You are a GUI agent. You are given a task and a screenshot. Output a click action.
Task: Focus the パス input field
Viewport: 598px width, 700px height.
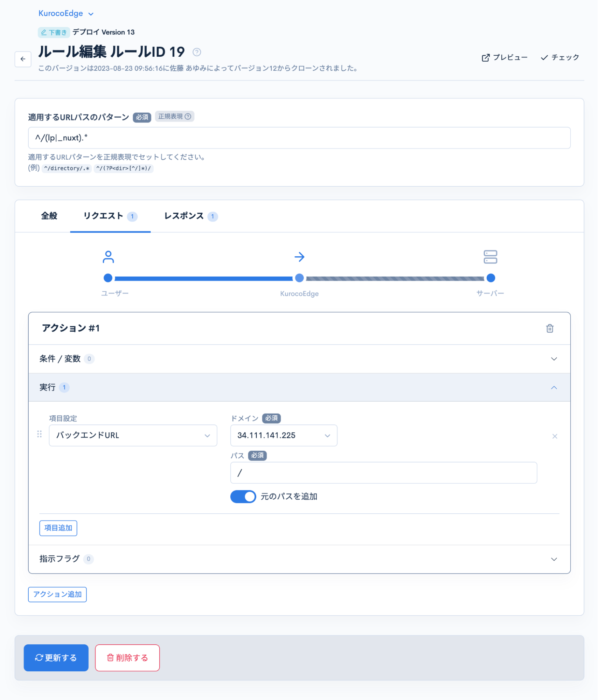pyautogui.click(x=384, y=473)
